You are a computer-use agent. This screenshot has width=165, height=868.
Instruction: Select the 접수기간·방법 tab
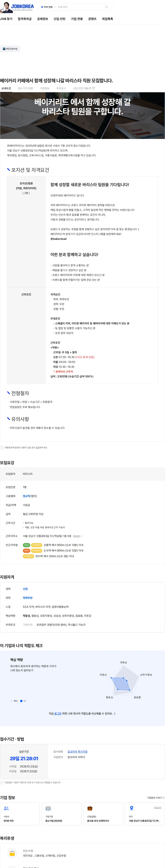coord(25,88)
